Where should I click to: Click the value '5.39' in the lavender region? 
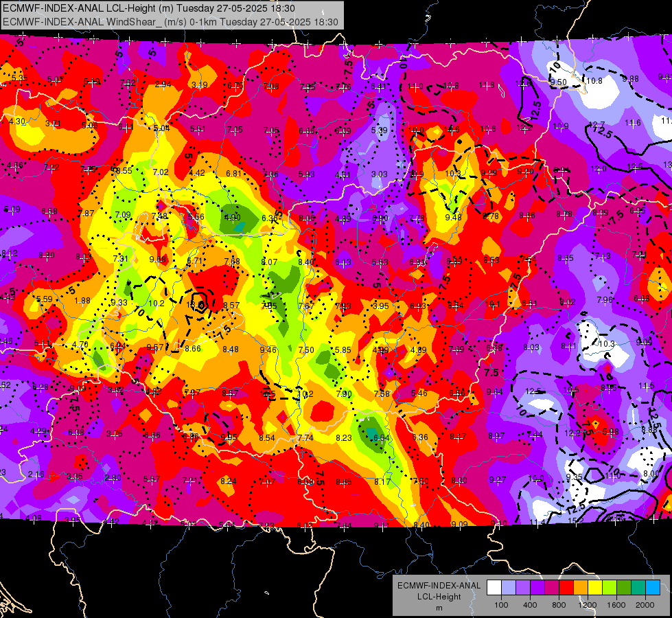click(x=380, y=130)
